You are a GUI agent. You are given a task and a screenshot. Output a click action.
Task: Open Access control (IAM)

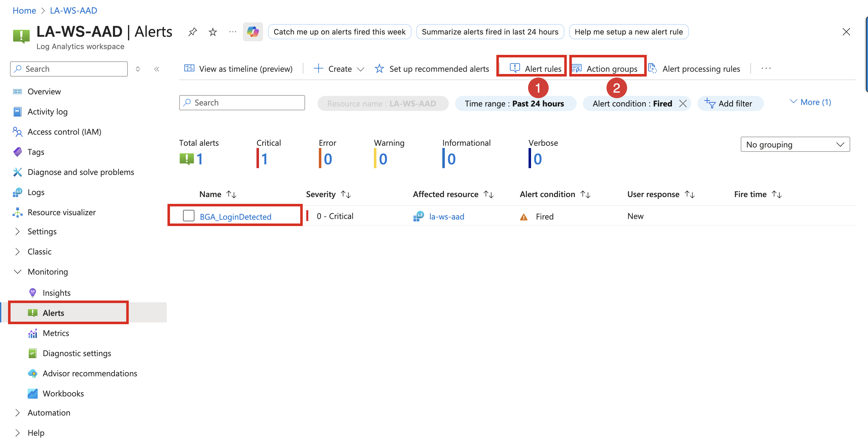coord(64,132)
